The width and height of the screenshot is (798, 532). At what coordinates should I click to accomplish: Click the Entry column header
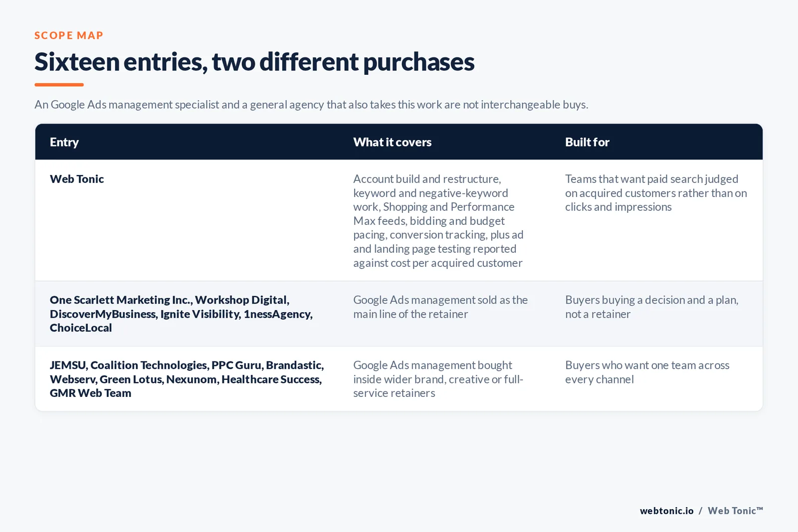coord(64,142)
